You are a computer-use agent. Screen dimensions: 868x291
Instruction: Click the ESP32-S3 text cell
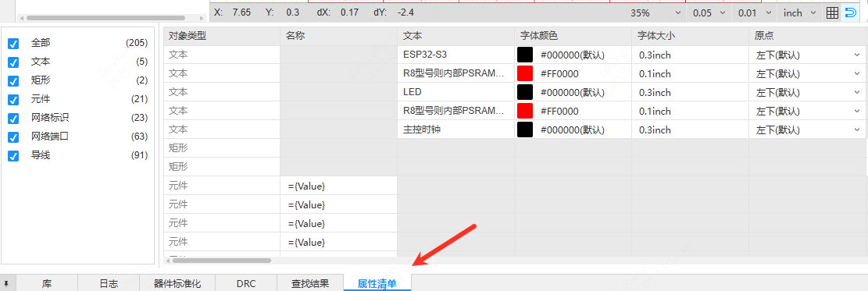pyautogui.click(x=456, y=55)
